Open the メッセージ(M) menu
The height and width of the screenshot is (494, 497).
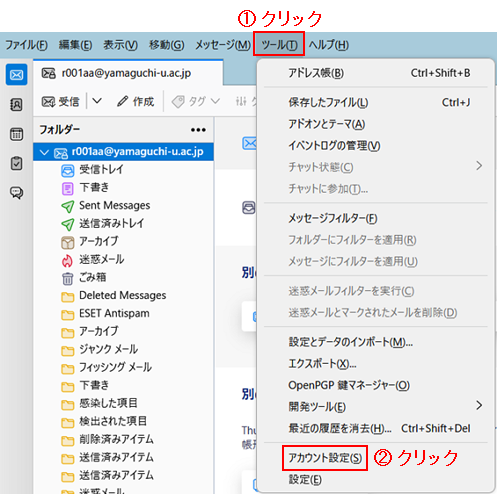(223, 45)
